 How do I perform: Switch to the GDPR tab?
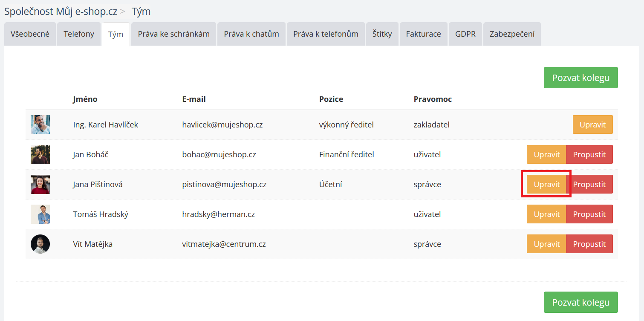coord(465,34)
